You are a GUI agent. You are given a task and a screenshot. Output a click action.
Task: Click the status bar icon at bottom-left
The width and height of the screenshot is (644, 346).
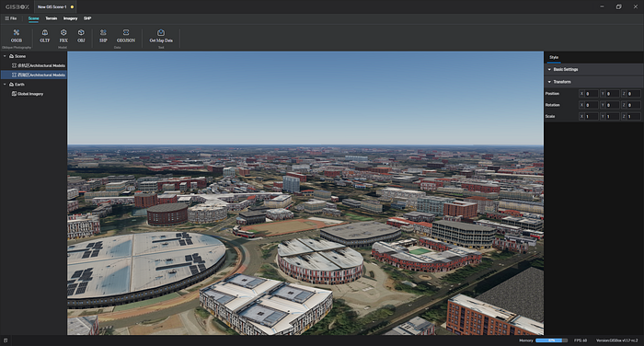[6, 340]
